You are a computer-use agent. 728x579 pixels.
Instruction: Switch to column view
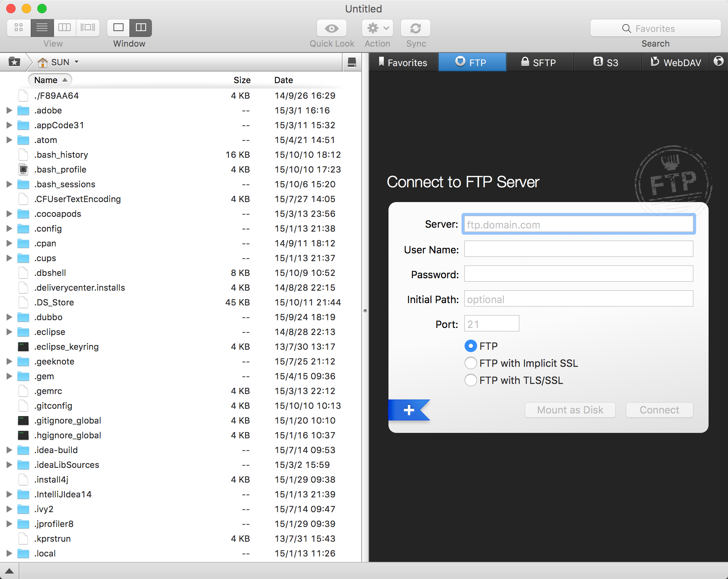[x=64, y=28]
